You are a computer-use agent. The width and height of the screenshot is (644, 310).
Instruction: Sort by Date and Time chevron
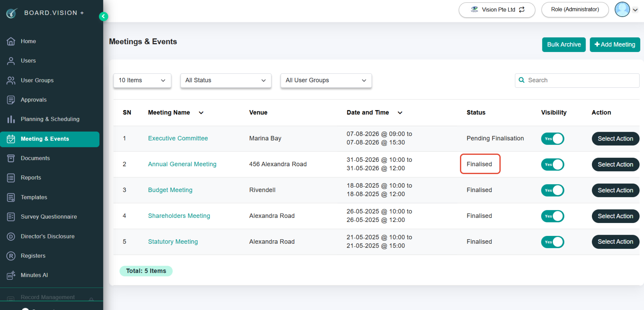click(x=400, y=113)
